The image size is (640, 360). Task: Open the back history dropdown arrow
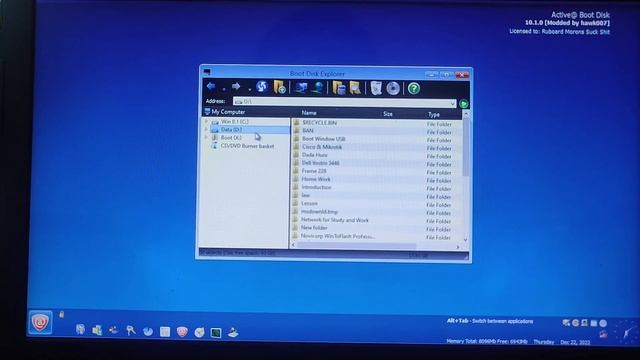[x=224, y=89]
